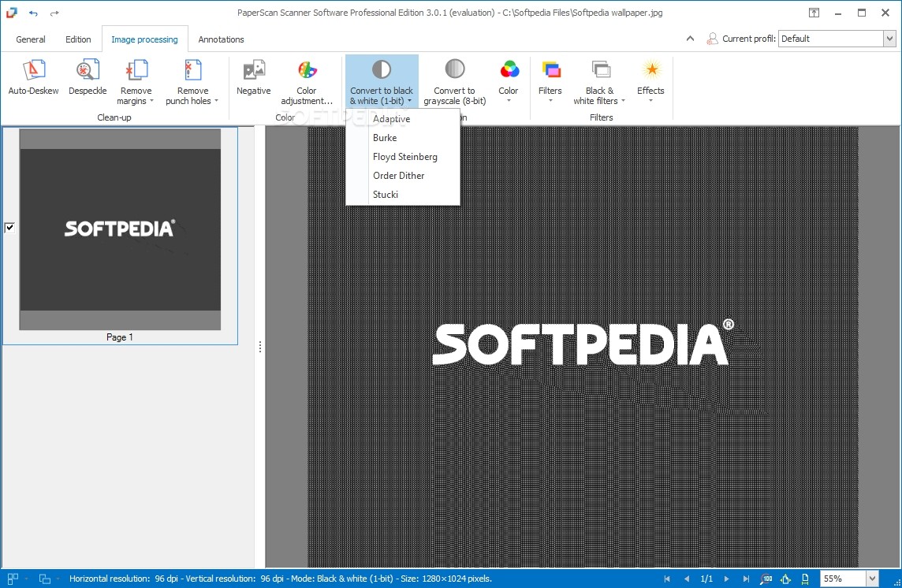Convert image to grayscale (8-bit)

(x=454, y=81)
